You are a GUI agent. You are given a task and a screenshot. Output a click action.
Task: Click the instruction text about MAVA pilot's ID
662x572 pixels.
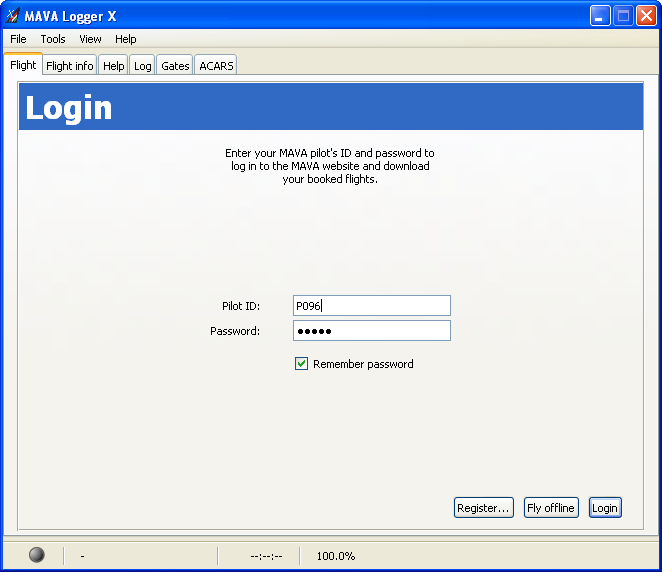click(330, 166)
